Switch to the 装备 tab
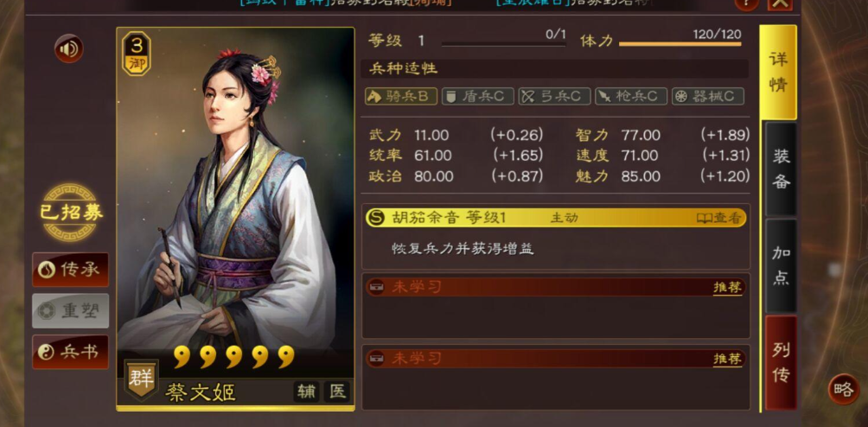The image size is (868, 427). (781, 169)
